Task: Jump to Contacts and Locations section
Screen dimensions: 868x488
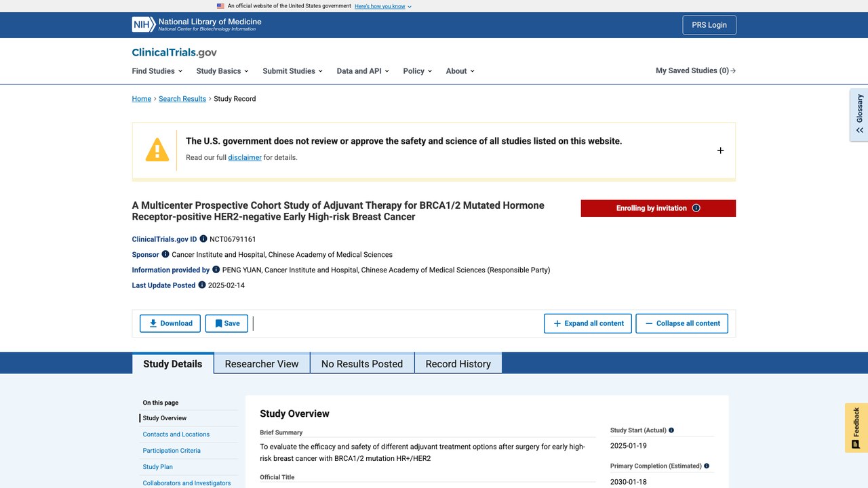Action: pyautogui.click(x=176, y=434)
